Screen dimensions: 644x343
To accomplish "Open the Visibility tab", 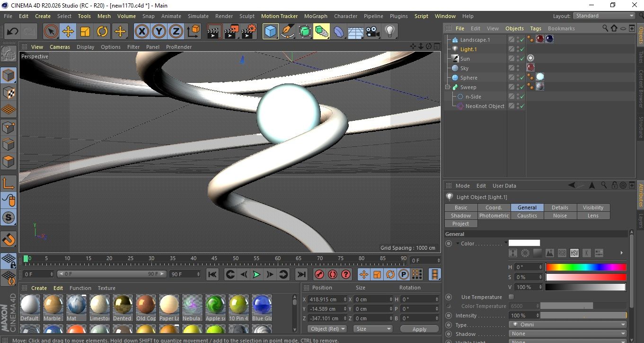I will click(x=593, y=208).
